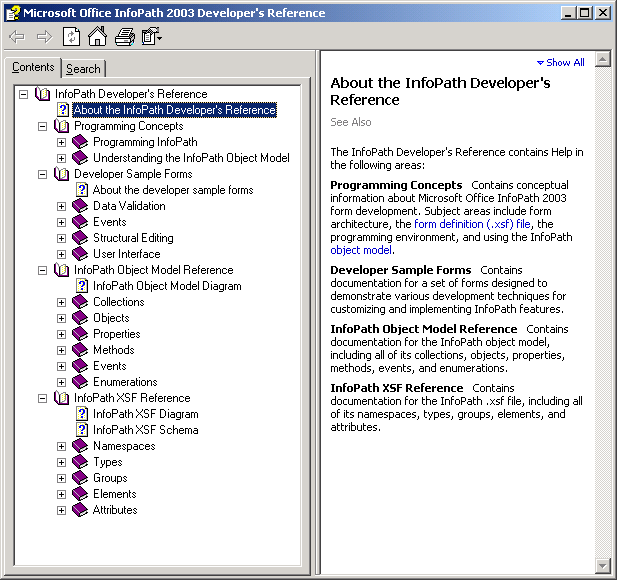The image size is (617, 580).
Task: Click the Back arrow toolbar icon
Action: tap(17, 37)
